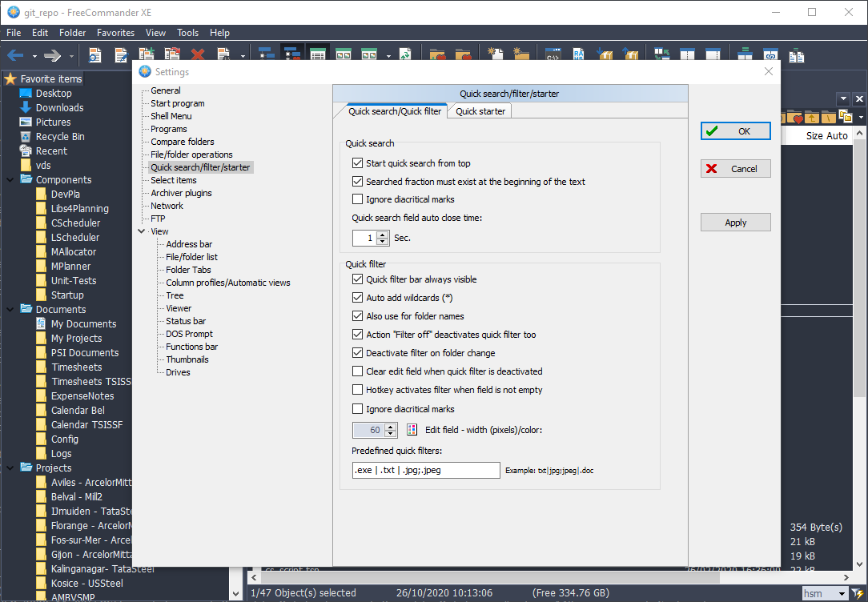
Task: Click the copy names documents toolbar icon
Action: [x=796, y=54]
